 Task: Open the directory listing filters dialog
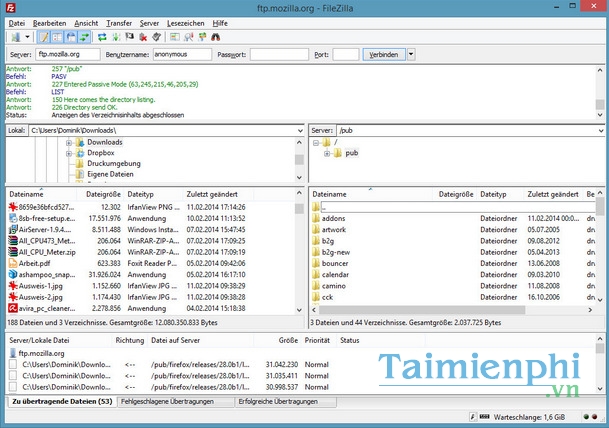tap(175, 37)
